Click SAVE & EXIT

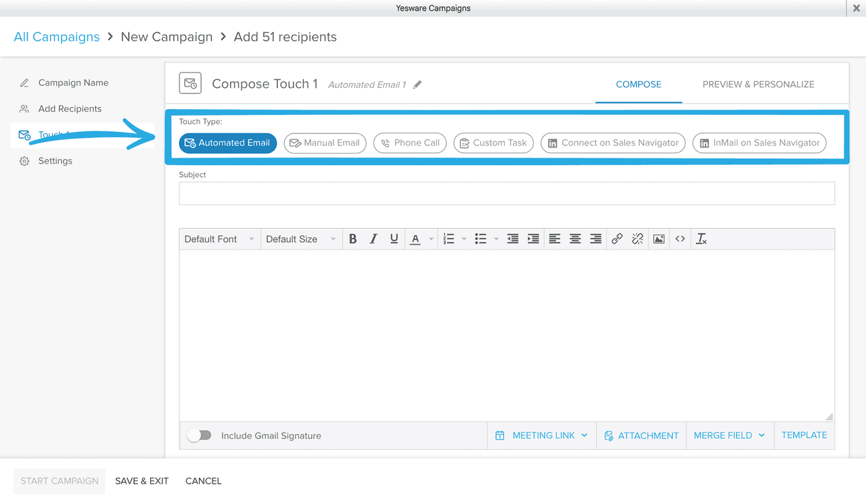141,481
